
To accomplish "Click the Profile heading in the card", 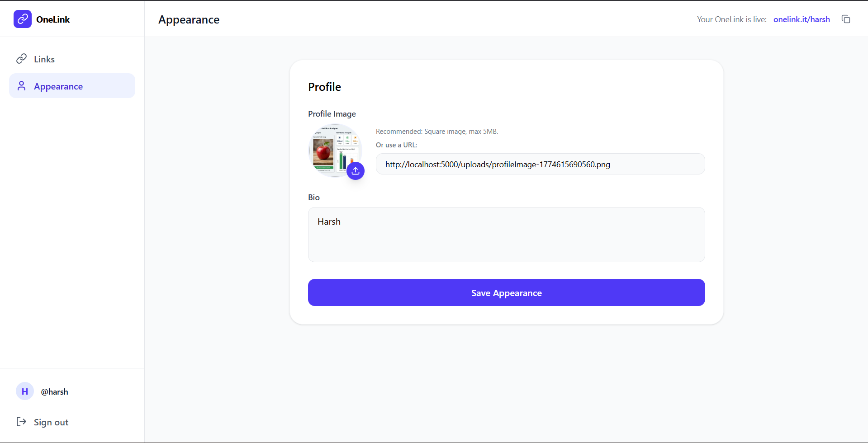I will pos(324,86).
